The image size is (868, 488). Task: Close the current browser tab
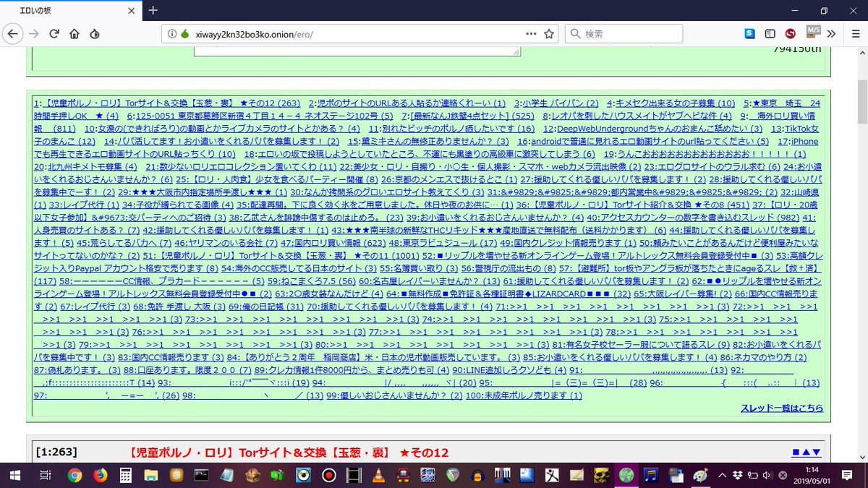click(132, 10)
